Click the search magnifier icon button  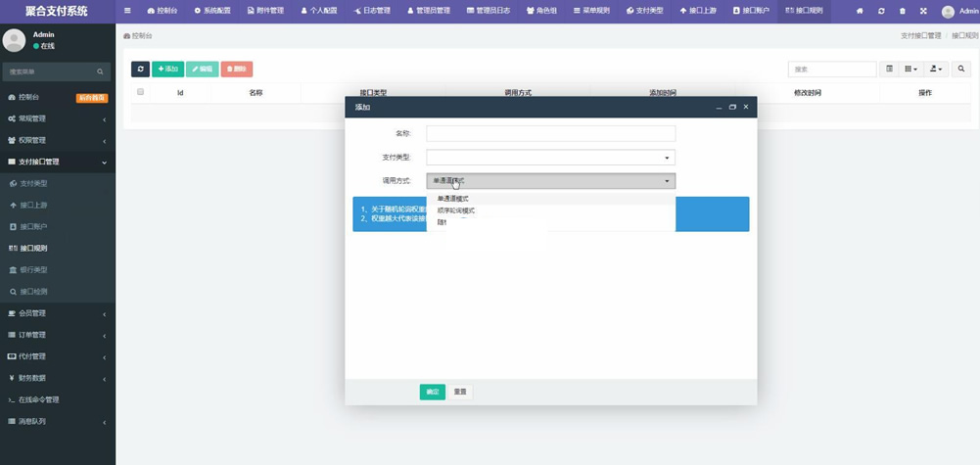961,69
